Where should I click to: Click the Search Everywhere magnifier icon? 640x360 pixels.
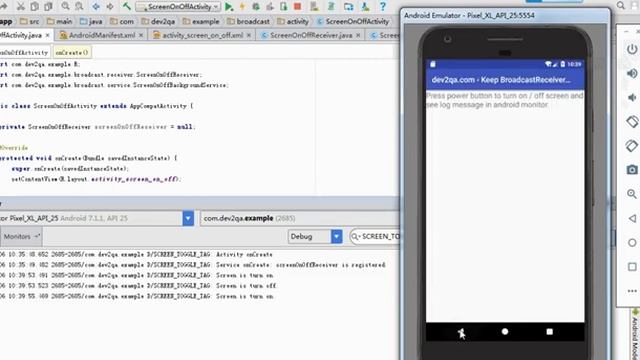(x=621, y=5)
